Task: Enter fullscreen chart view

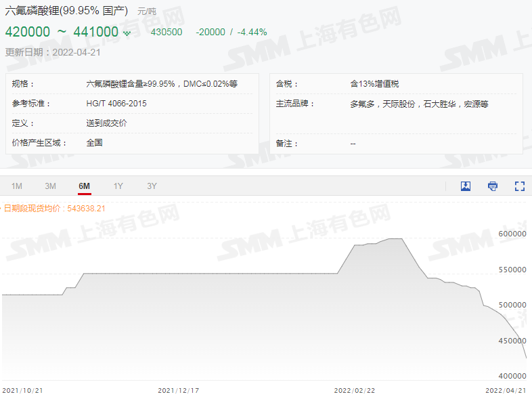Action: tap(520, 186)
